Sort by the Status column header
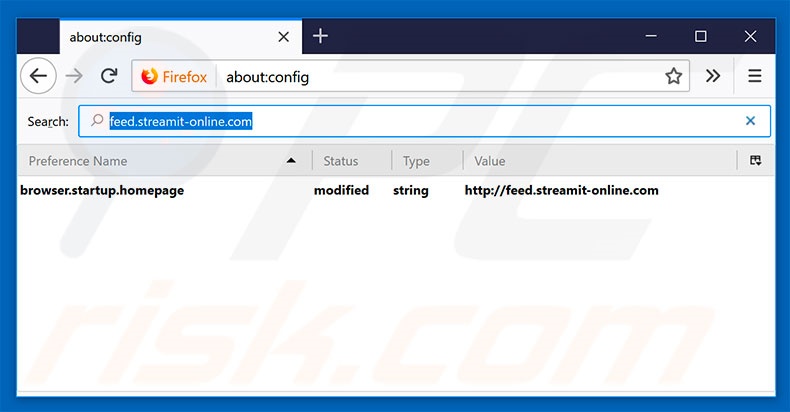This screenshot has width=790, height=412. pyautogui.click(x=352, y=161)
